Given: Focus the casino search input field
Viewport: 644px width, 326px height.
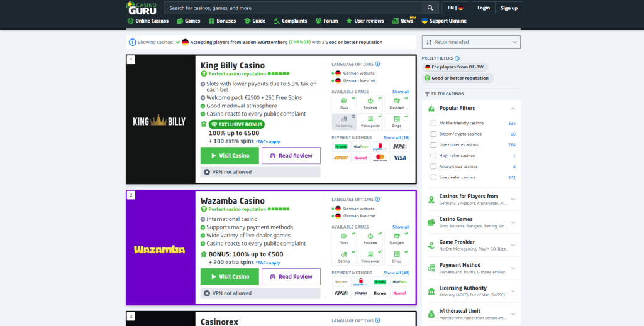Looking at the screenshot, I should (293, 8).
